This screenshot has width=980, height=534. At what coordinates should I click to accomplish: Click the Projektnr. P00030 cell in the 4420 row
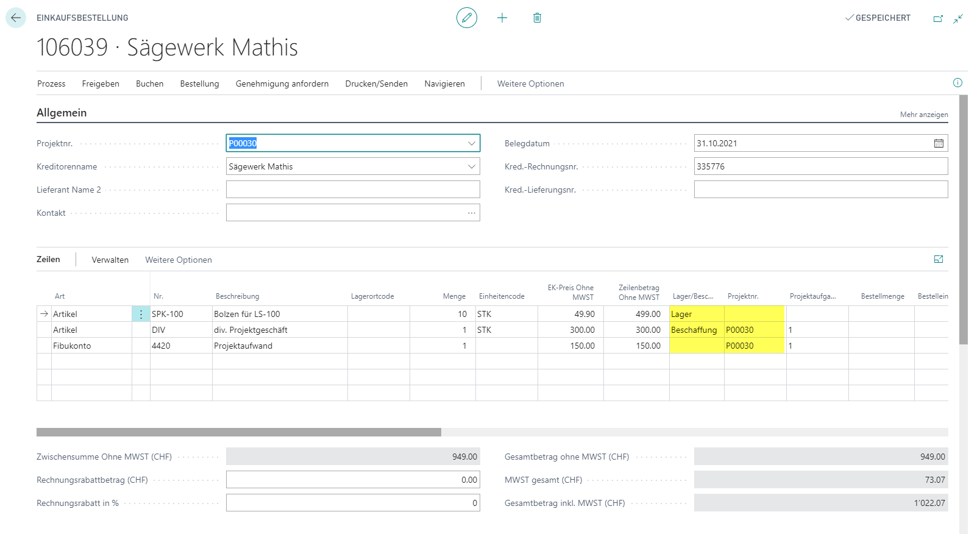pos(755,346)
